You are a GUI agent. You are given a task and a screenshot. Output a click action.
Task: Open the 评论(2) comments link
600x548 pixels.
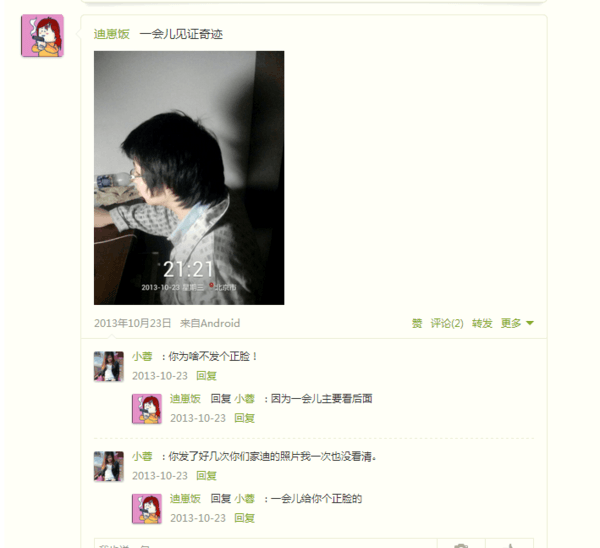pyautogui.click(x=447, y=323)
